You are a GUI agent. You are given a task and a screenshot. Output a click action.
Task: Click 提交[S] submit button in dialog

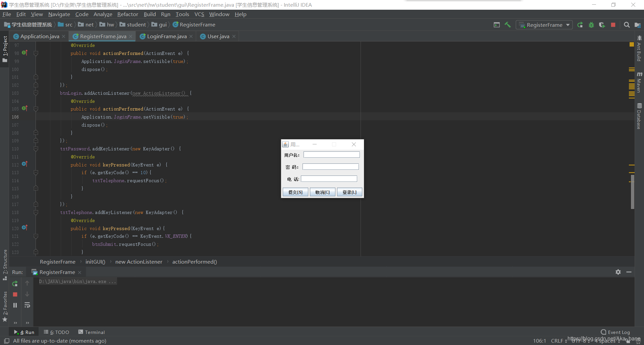pyautogui.click(x=296, y=192)
